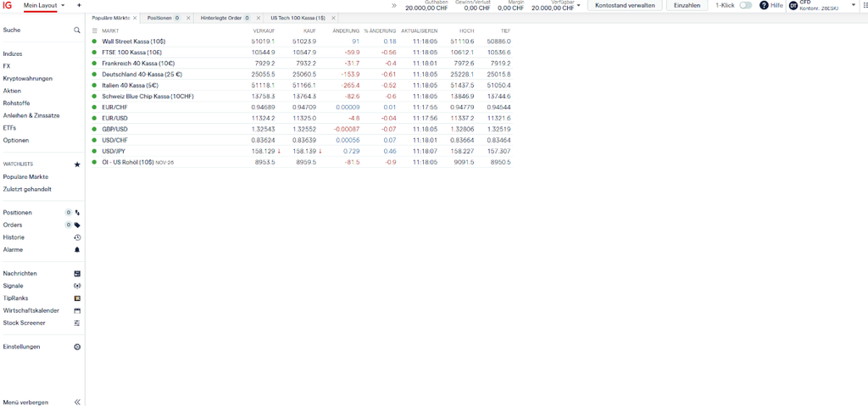Click the TipRanks icon
Screen dimensions: 868x406
click(x=77, y=298)
